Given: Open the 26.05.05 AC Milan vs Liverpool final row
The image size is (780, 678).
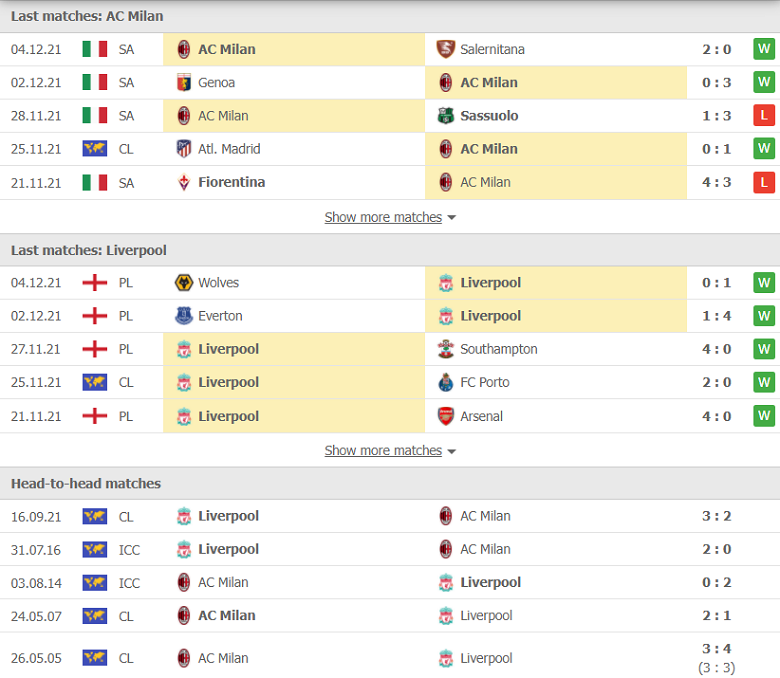Looking at the screenshot, I should pyautogui.click(x=390, y=658).
